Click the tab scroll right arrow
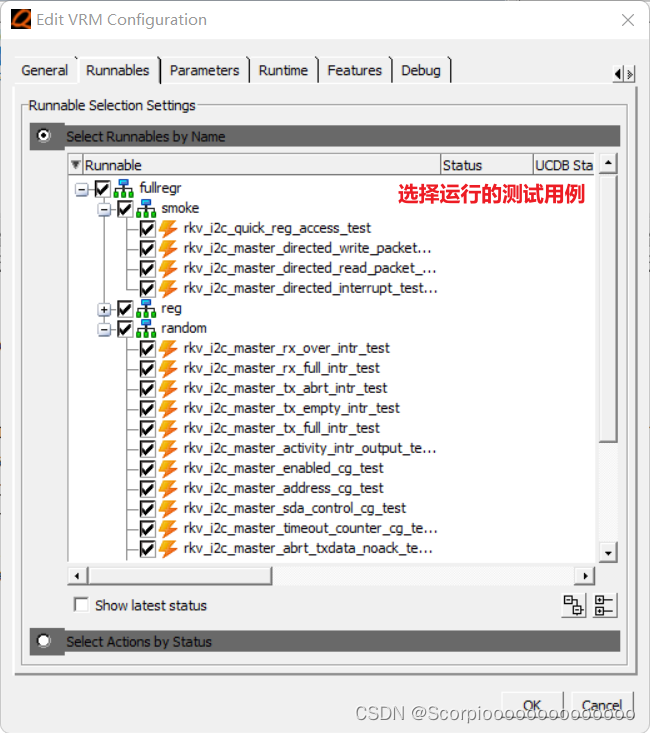The width and height of the screenshot is (650, 733). tap(629, 74)
